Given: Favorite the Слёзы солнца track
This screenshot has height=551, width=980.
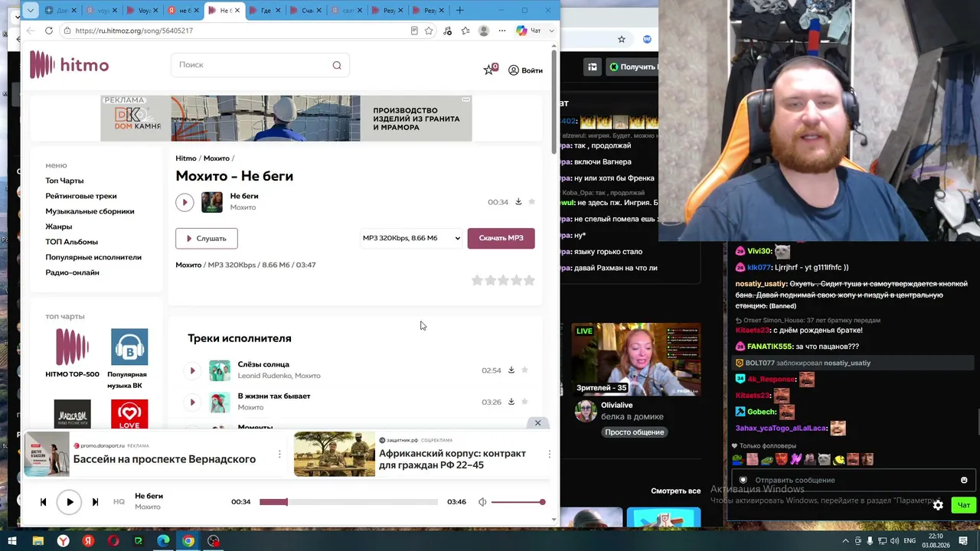Looking at the screenshot, I should (x=524, y=370).
